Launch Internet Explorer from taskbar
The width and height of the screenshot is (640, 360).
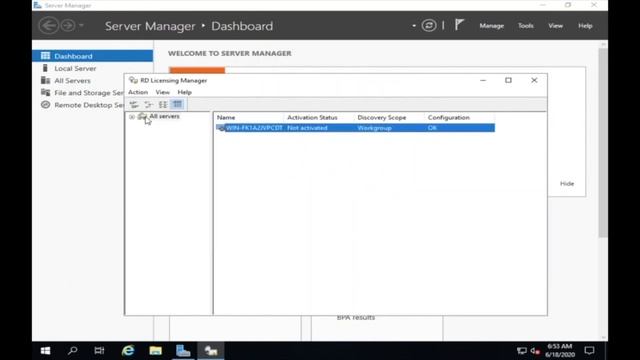pyautogui.click(x=128, y=351)
